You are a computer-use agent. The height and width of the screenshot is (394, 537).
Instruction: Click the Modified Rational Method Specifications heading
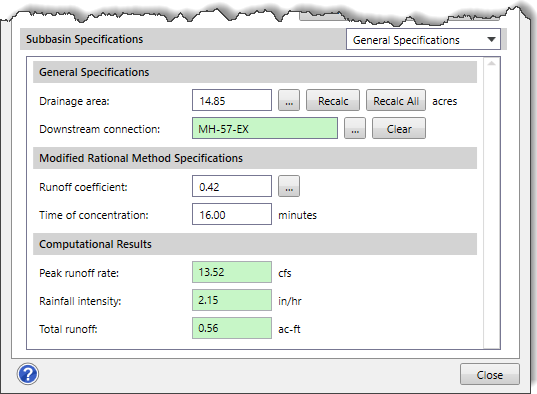pyautogui.click(x=141, y=158)
